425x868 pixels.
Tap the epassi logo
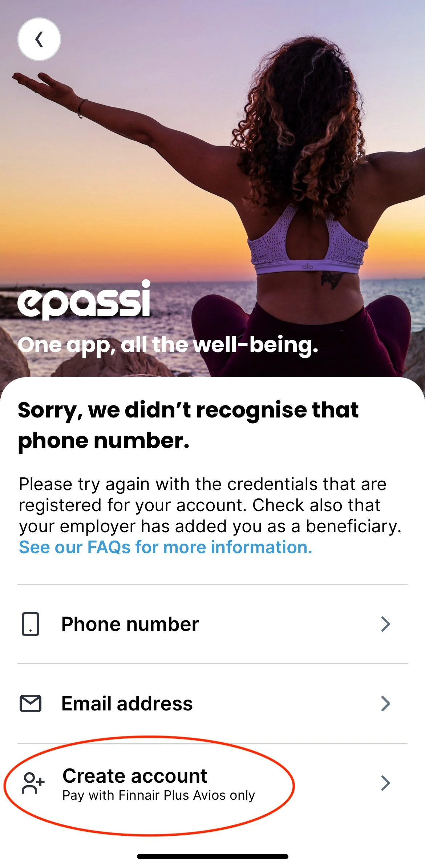click(84, 300)
